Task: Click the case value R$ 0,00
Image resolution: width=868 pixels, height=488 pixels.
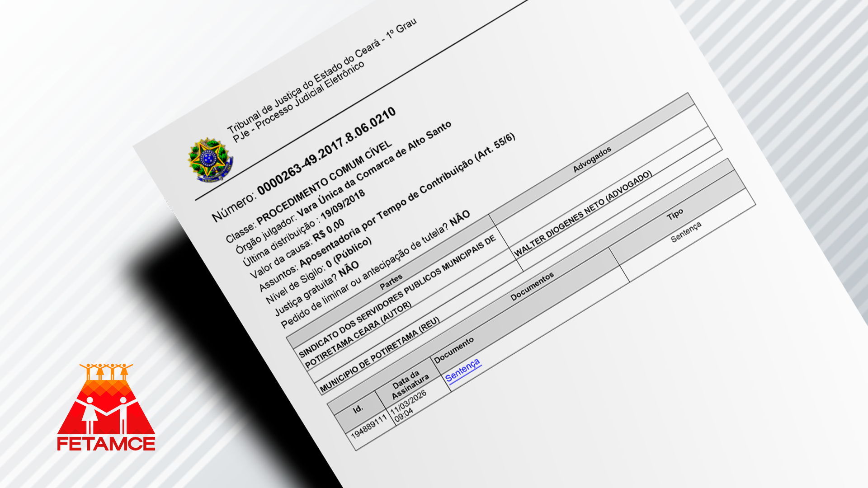Action: (x=329, y=230)
